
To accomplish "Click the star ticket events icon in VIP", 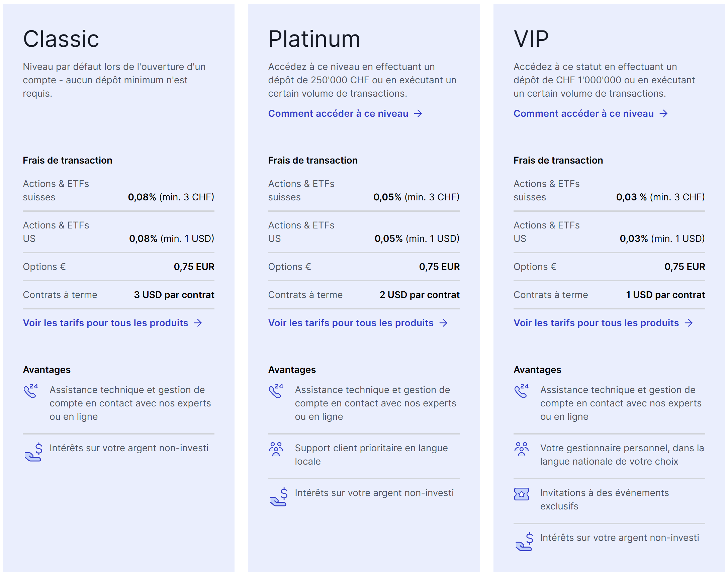I will (x=521, y=494).
